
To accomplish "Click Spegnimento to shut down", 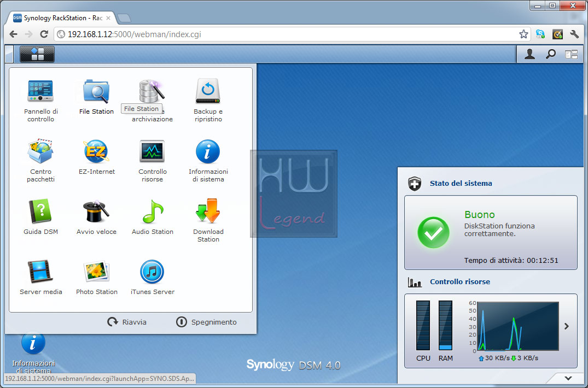I will point(206,322).
